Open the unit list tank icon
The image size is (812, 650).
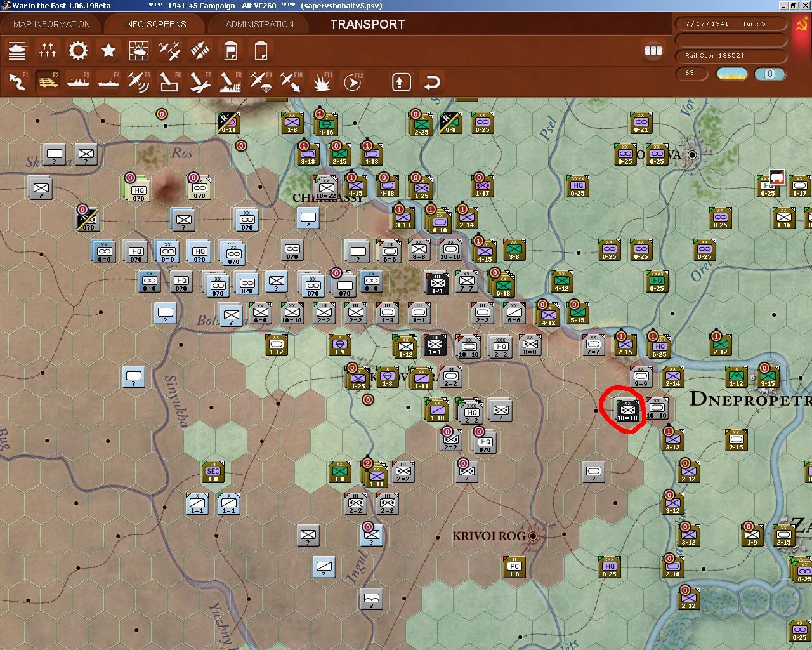pos(17,51)
